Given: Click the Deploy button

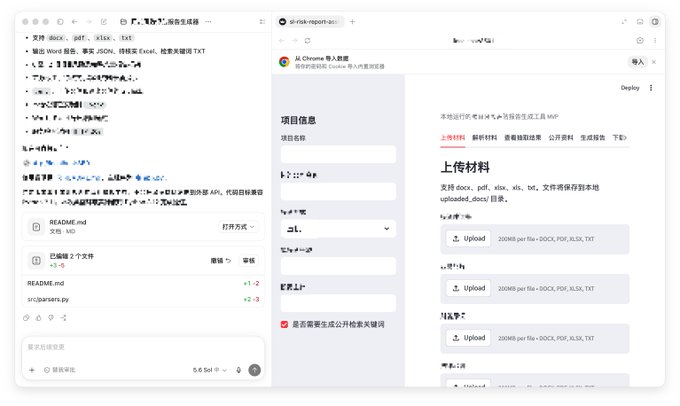Looking at the screenshot, I should click(630, 88).
